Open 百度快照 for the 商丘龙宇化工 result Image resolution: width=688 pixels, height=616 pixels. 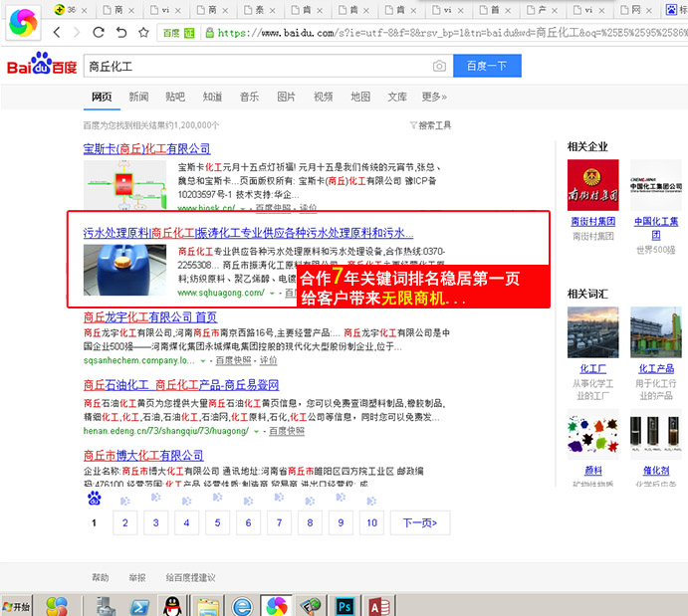tap(233, 360)
